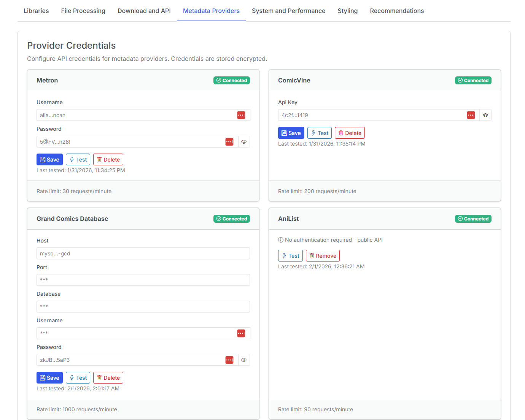Click the red ellipsis icon on ComicVine Api Key
The image size is (525, 420).
pos(471,115)
